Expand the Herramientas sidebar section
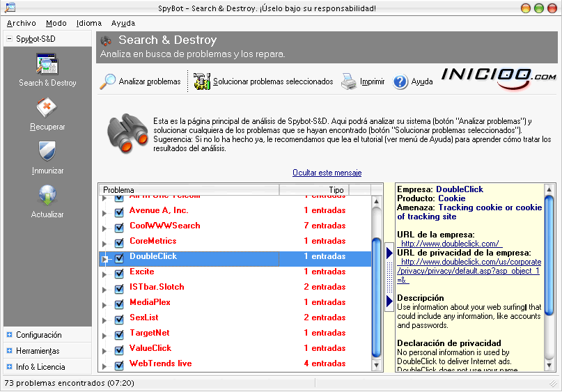This screenshot has height=392, width=562. point(9,350)
